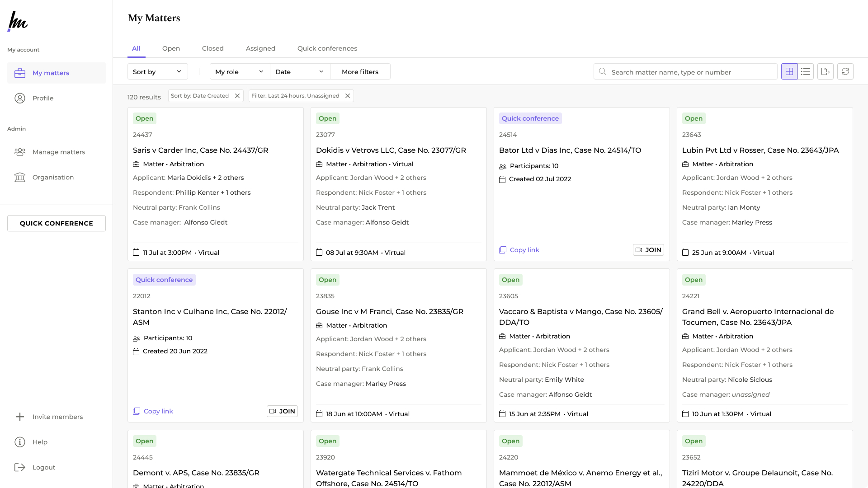The image size is (868, 488).
Task: Open the Quick conferences tab
Action: tap(327, 48)
